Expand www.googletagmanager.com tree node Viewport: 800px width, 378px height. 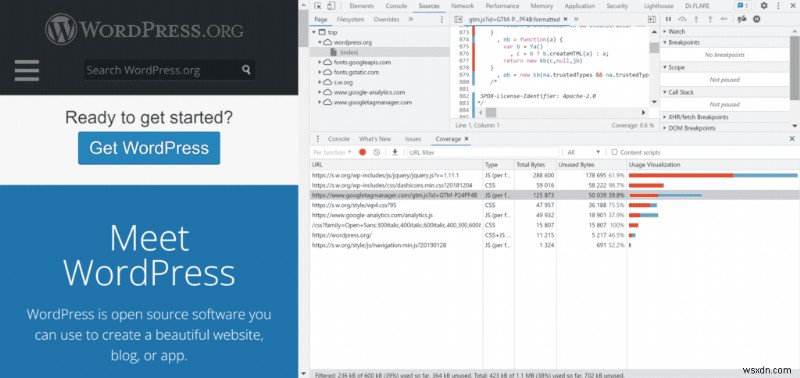tap(320, 102)
